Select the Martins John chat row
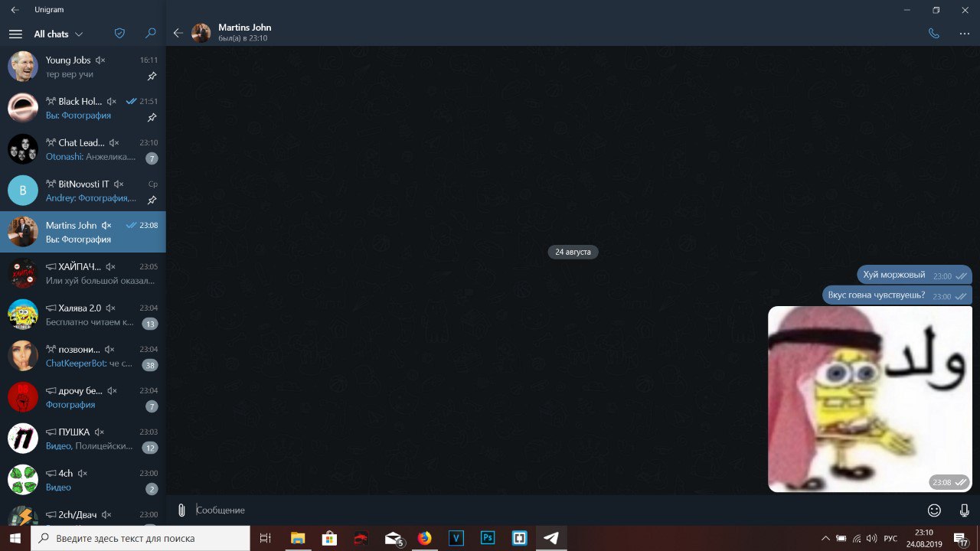The width and height of the screenshot is (980, 551). (83, 232)
